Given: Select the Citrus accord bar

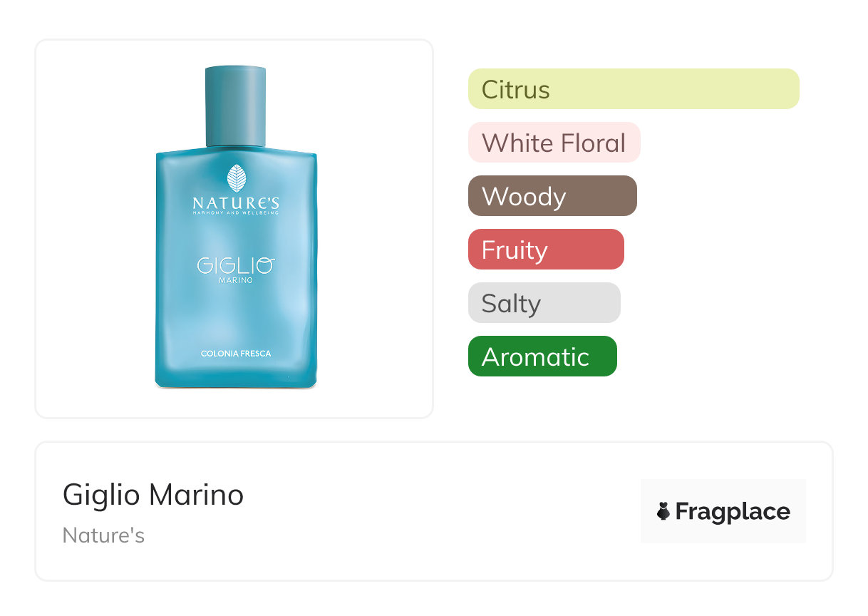Looking at the screenshot, I should coord(633,89).
